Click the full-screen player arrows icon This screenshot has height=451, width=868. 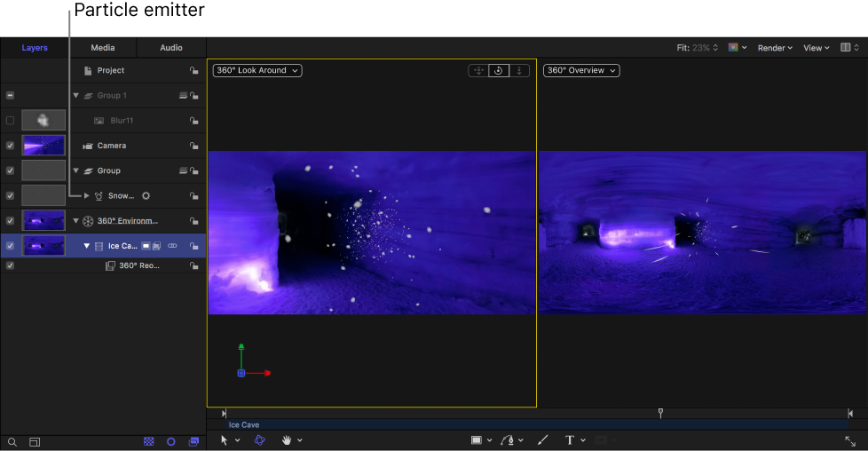click(x=850, y=441)
